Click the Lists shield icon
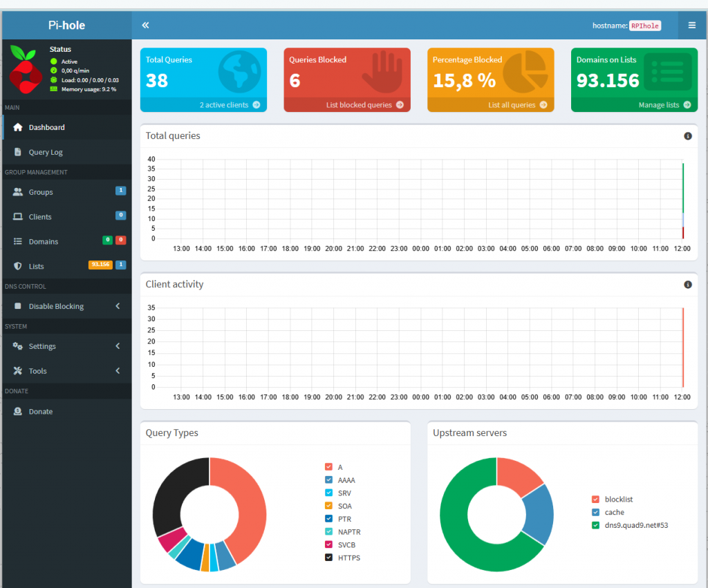 pos(17,266)
